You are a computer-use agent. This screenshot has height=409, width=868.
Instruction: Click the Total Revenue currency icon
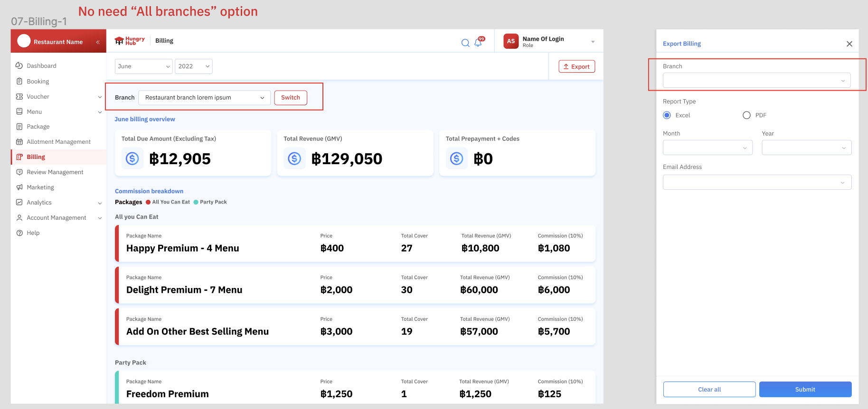[x=294, y=158]
